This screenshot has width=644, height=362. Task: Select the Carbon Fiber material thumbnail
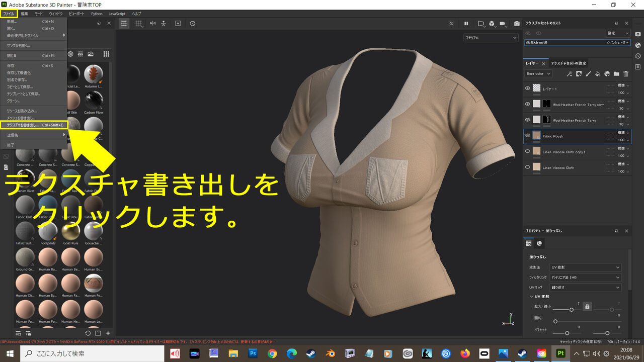(94, 100)
